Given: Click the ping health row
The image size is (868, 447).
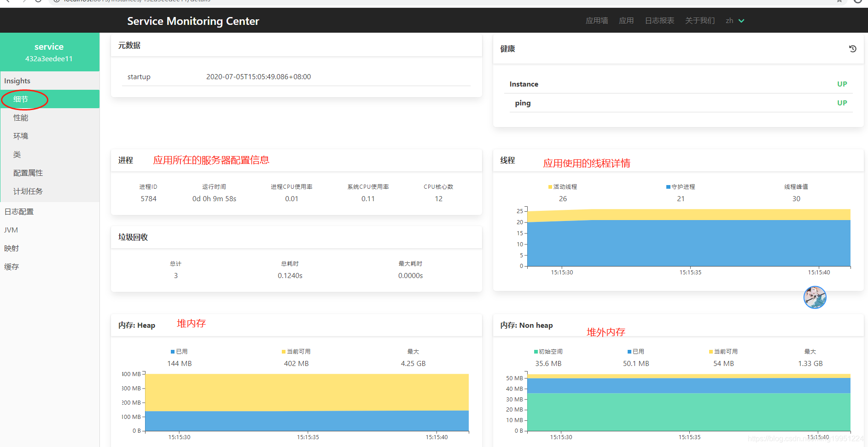Looking at the screenshot, I should [x=678, y=103].
